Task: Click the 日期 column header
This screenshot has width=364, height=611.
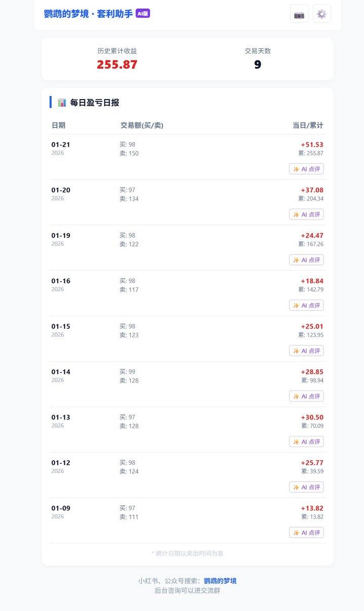Action: coord(58,125)
